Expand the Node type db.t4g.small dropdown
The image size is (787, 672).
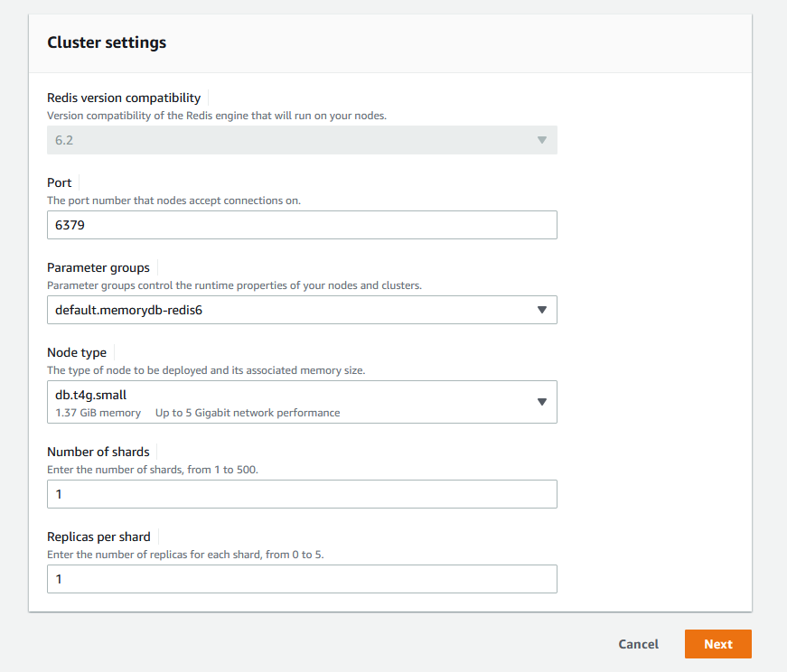pos(302,402)
